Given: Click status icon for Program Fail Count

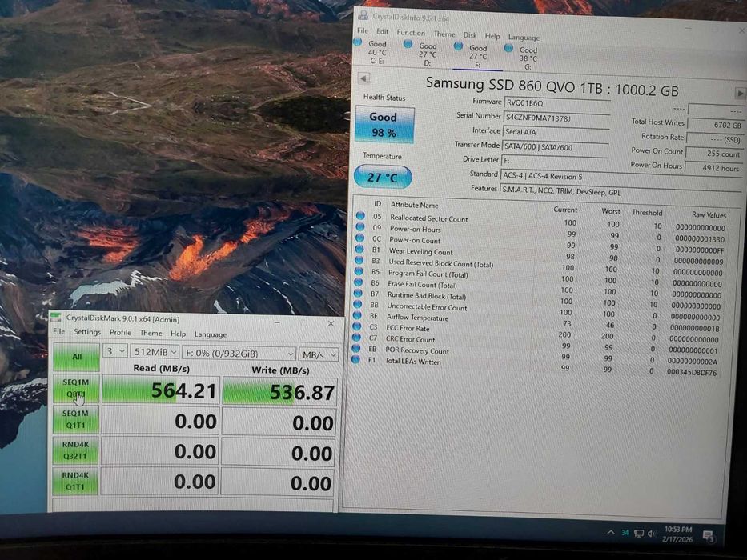Looking at the screenshot, I should (x=359, y=271).
